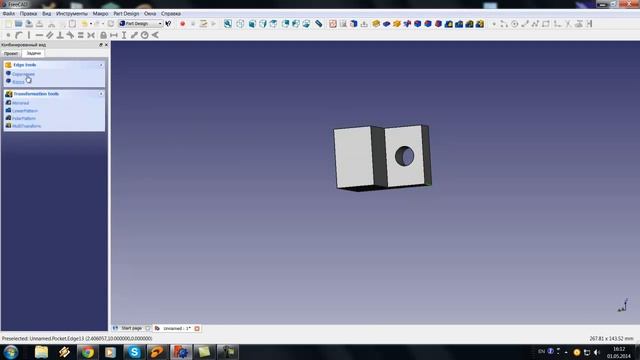This screenshot has height=360, width=640.
Task: Start macro recording with the red dot
Action: (182, 24)
